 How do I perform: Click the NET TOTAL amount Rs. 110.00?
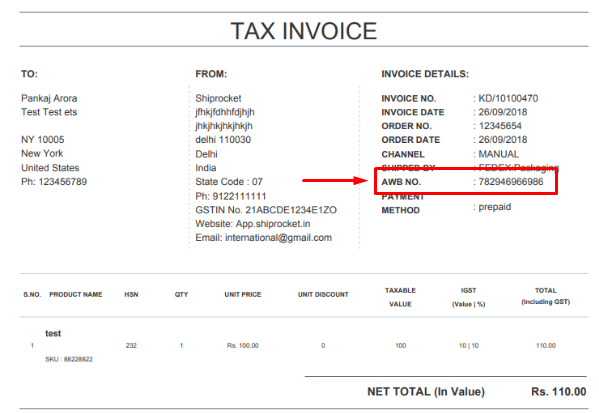[x=559, y=392]
